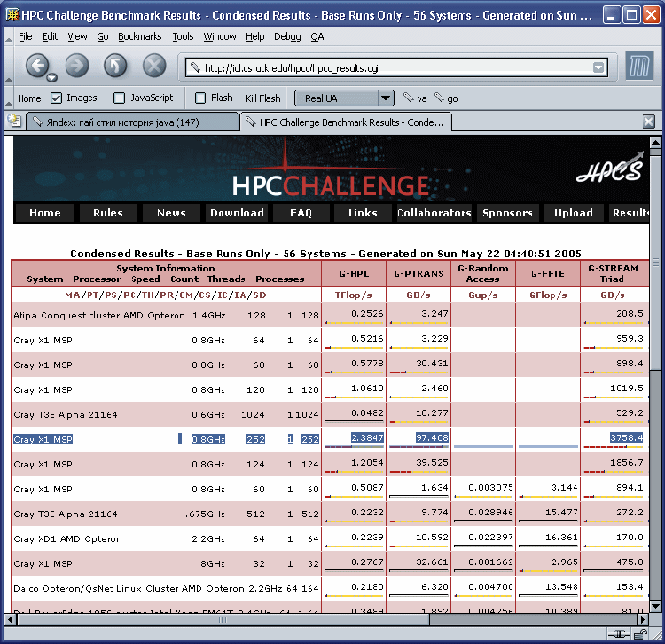Click the Home bookmark on the toolbar
The height and width of the screenshot is (644, 665).
coord(29,98)
